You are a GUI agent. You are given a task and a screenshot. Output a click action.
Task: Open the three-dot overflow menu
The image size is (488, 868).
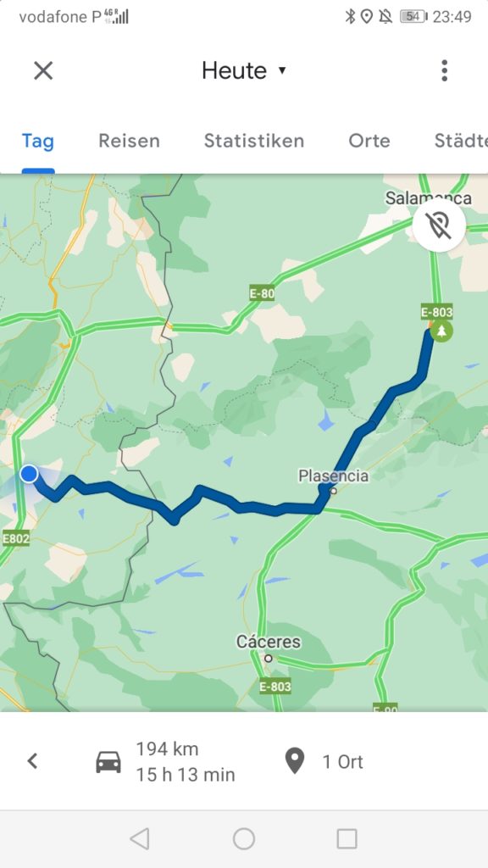tap(444, 71)
